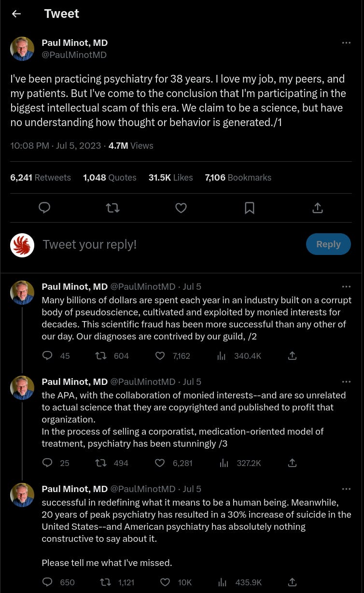
Task: Click the back arrow next to Tweet
Action: (16, 14)
